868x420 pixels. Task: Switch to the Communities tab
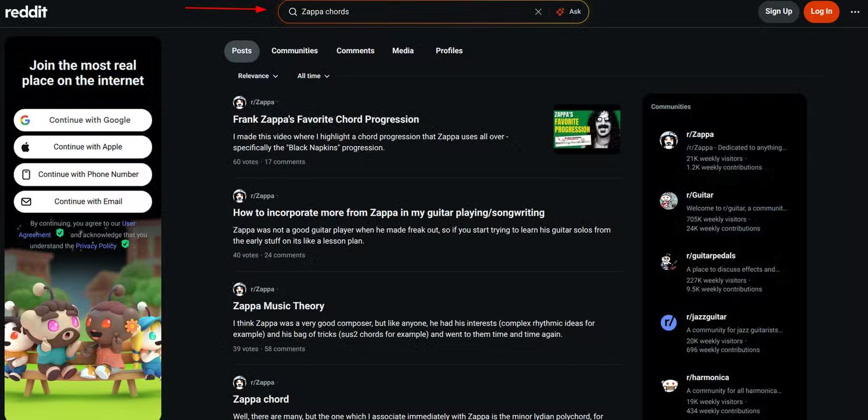[x=295, y=51]
